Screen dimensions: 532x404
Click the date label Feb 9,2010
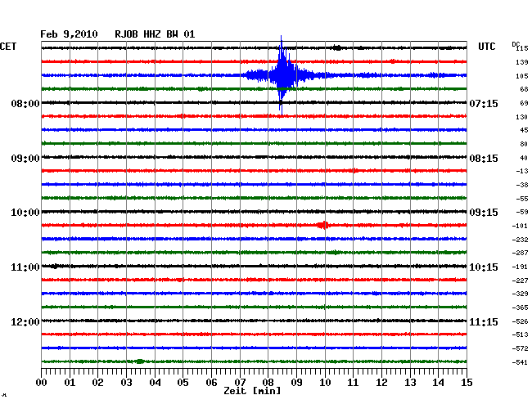click(69, 34)
